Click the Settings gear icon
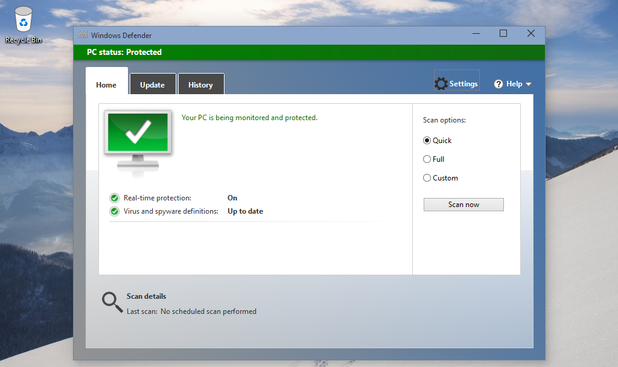The width and height of the screenshot is (618, 367). point(441,84)
